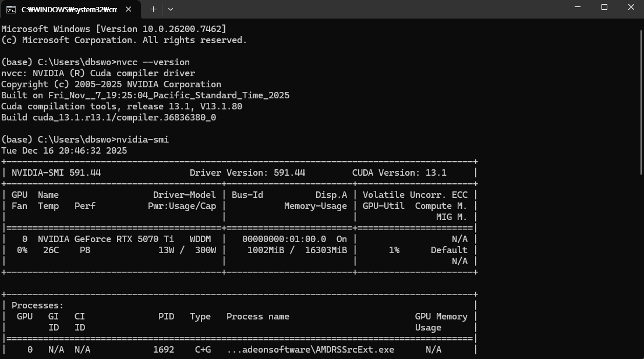The width and height of the screenshot is (644, 359).
Task: Minimize the terminal window
Action: click(x=576, y=8)
